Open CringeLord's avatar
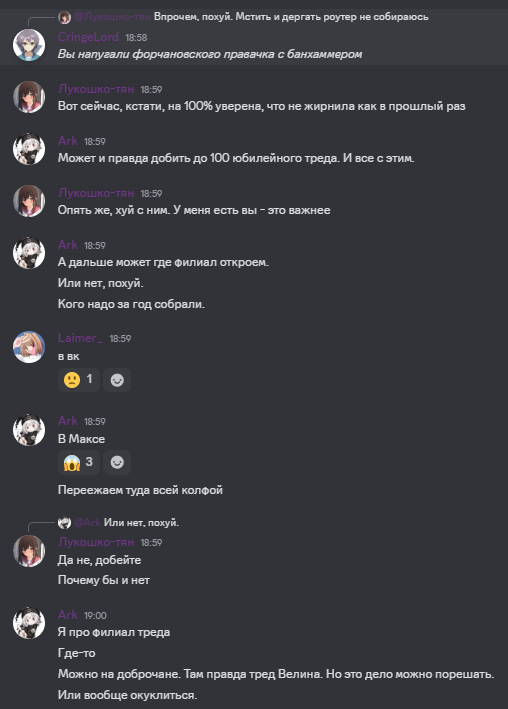The width and height of the screenshot is (508, 709). pos(29,45)
